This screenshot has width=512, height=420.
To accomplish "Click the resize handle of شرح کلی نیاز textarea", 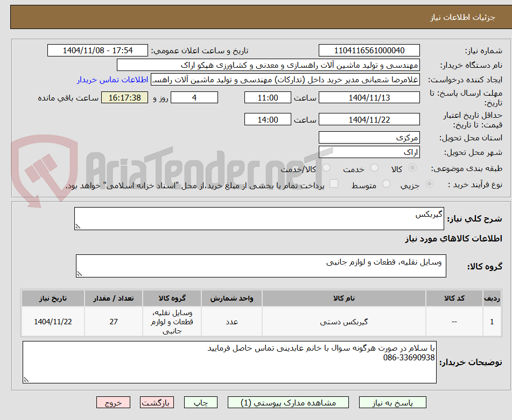I will [x=78, y=226].
